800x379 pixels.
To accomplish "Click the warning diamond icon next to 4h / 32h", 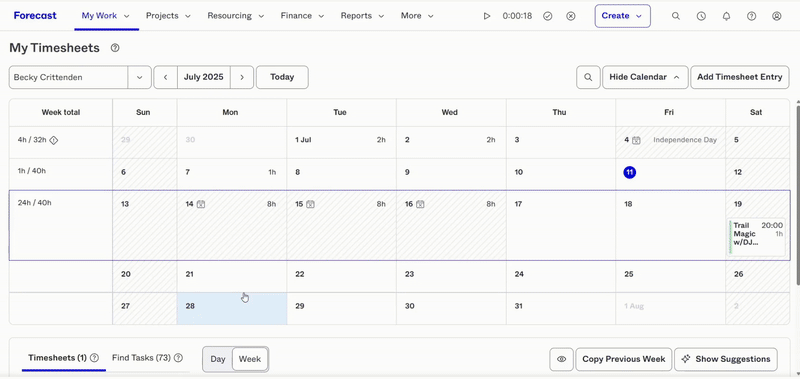I will coord(54,140).
